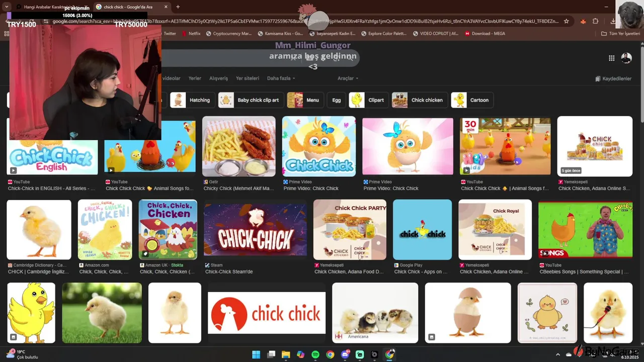Switch to the Alışveriş search tab
This screenshot has width=644, height=362.
(218, 78)
